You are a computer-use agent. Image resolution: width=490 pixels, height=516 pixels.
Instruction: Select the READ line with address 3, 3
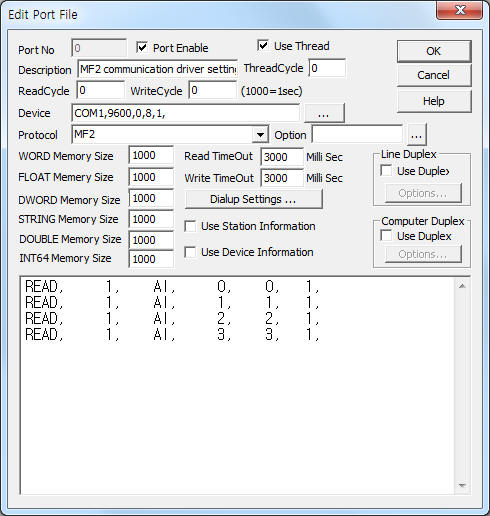coord(172,334)
